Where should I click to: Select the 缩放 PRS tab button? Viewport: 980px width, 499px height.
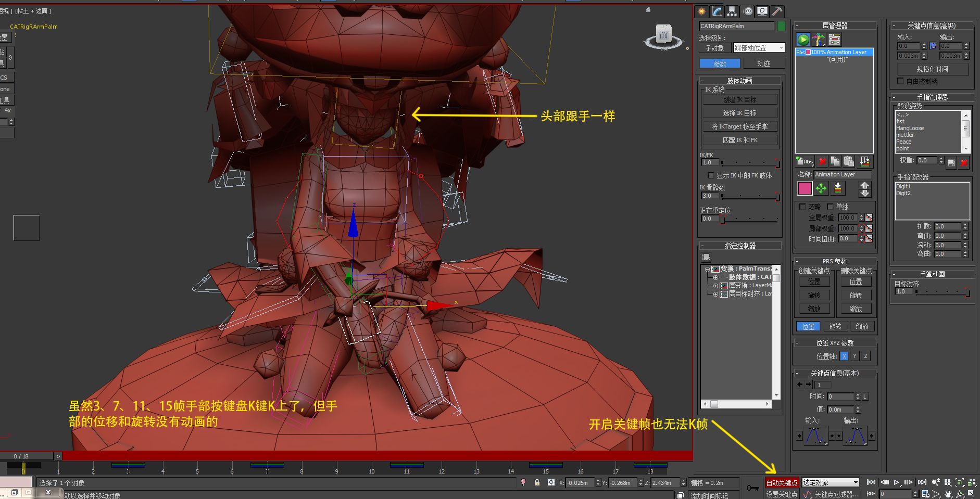click(862, 326)
